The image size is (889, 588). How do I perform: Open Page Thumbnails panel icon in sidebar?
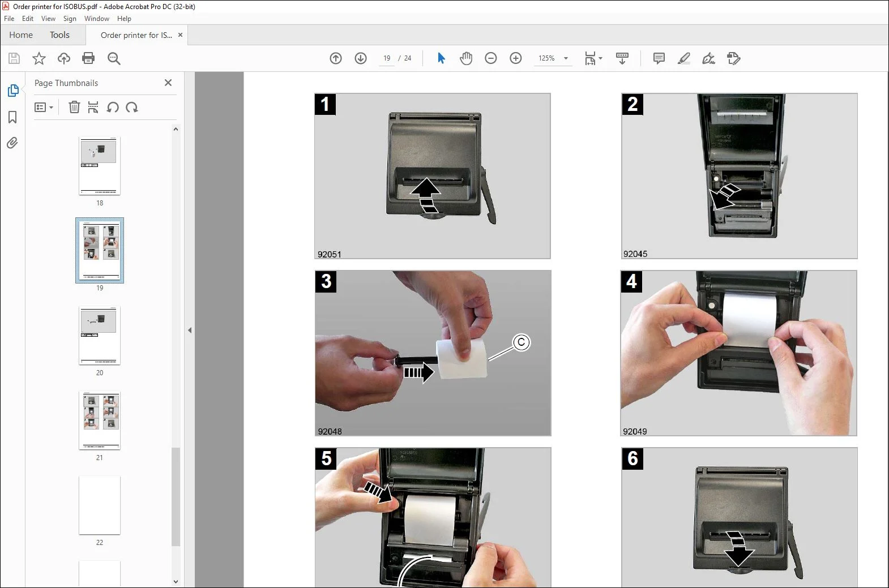tap(13, 91)
